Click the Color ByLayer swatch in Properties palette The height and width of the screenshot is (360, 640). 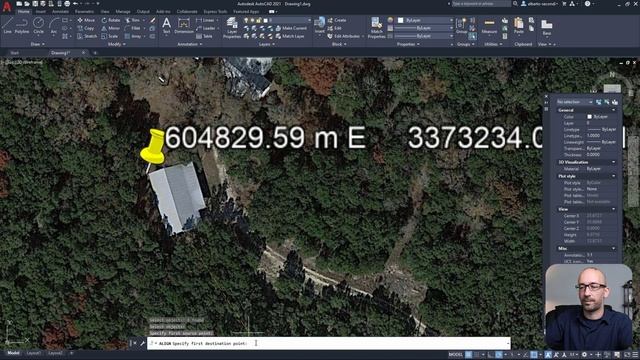589,117
